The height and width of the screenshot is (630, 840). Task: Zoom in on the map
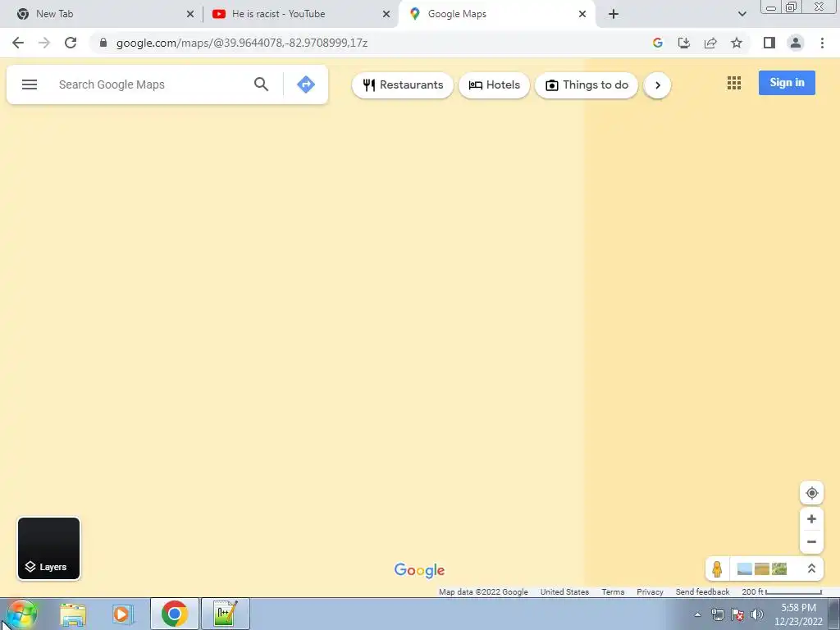point(811,519)
